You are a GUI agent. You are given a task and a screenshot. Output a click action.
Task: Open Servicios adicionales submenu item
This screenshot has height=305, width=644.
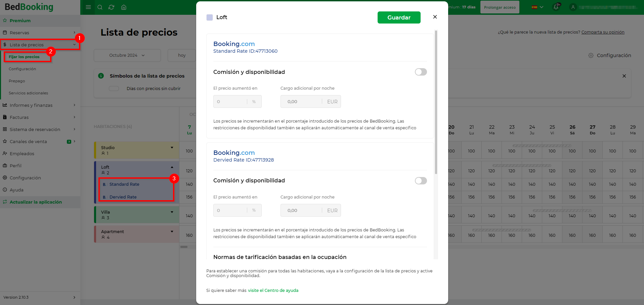(x=28, y=93)
